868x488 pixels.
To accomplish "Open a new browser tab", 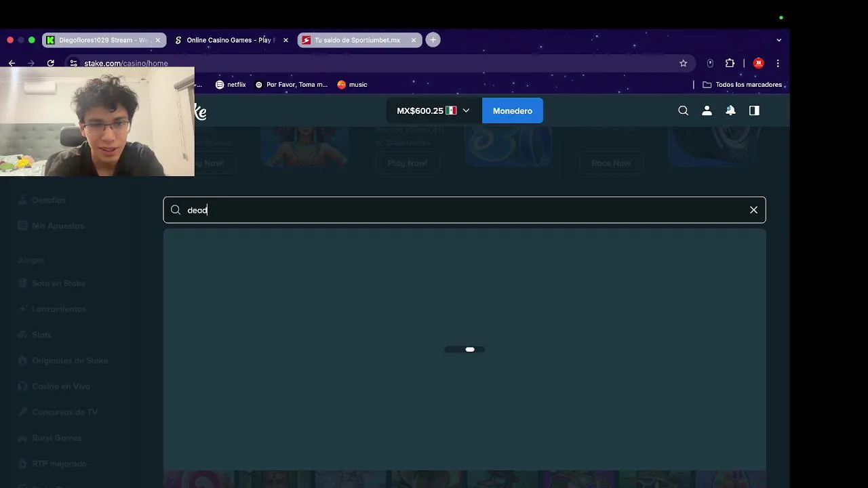I will (x=433, y=40).
